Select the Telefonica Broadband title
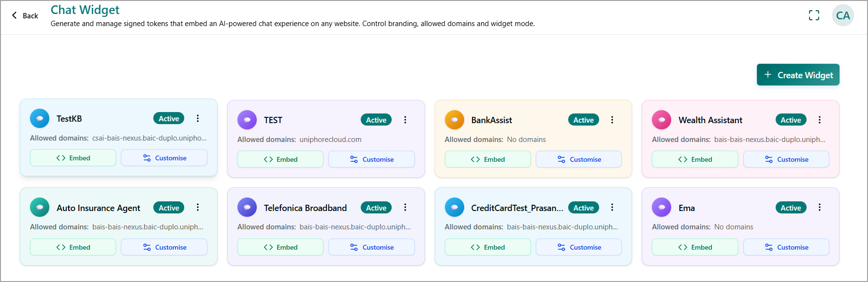 point(305,208)
